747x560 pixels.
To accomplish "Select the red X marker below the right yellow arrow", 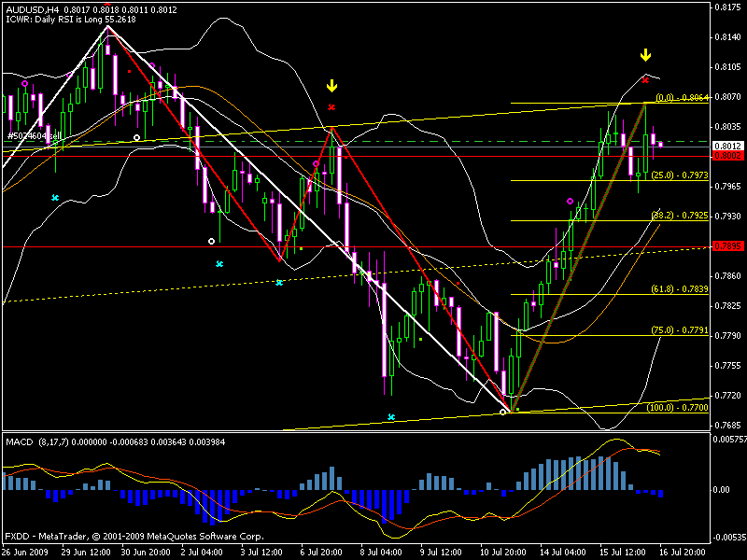I will 645,81.
